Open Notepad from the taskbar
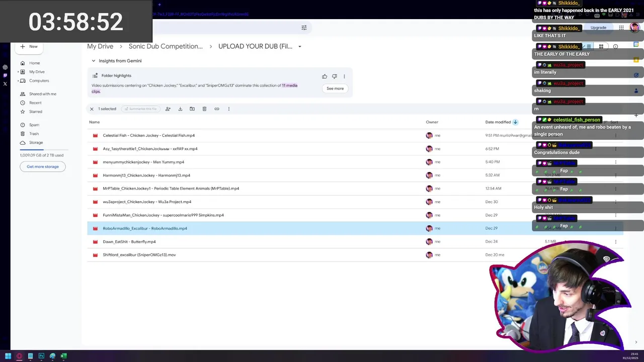The height and width of the screenshot is (362, 644). [x=30, y=356]
